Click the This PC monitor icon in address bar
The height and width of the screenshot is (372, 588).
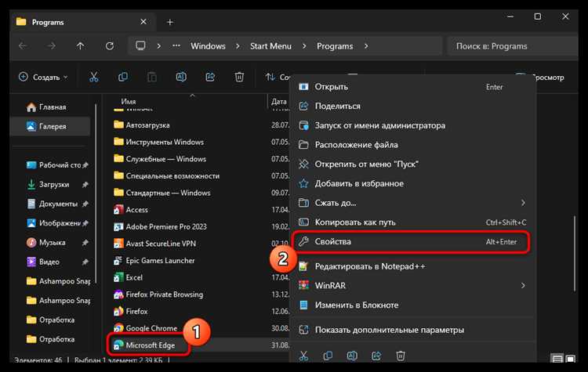140,45
